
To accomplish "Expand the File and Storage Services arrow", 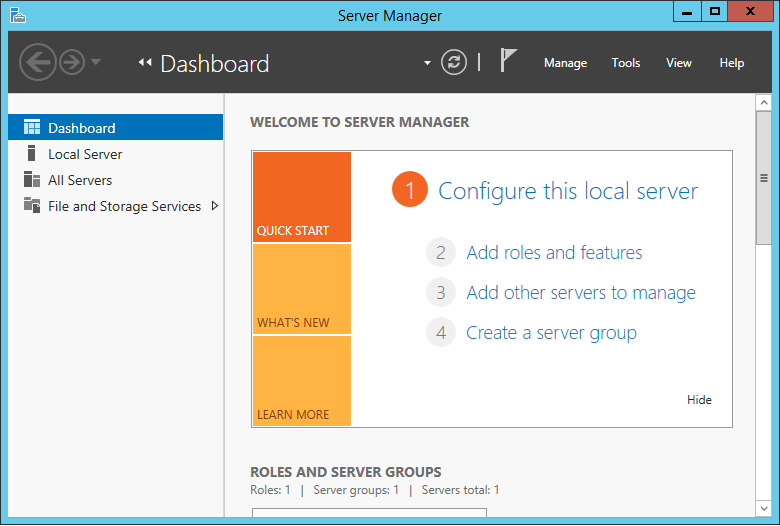I will (x=214, y=206).
